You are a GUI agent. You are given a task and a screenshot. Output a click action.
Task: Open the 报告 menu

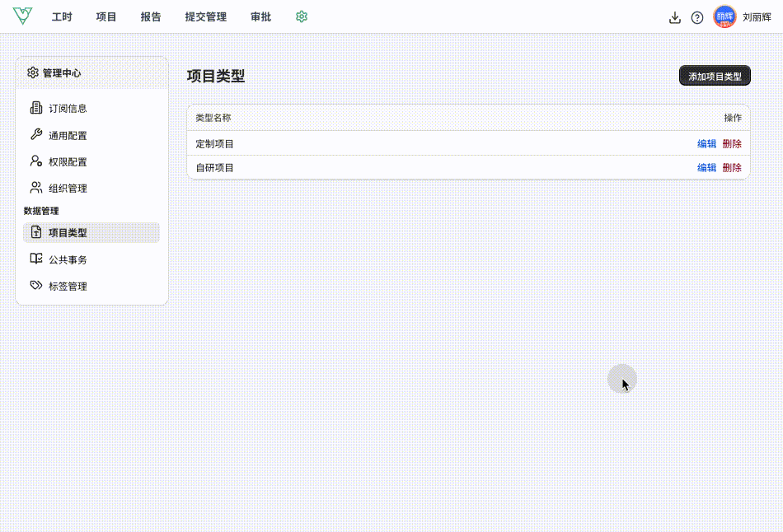pos(151,17)
